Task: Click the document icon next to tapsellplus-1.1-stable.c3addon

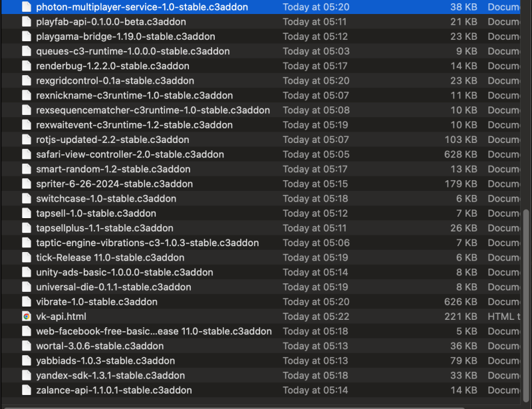Action: click(27, 228)
